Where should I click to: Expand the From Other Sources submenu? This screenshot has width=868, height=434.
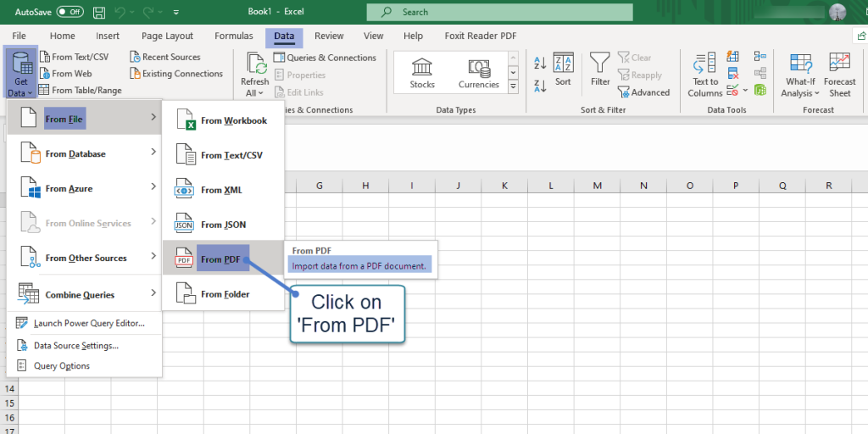[x=84, y=258]
